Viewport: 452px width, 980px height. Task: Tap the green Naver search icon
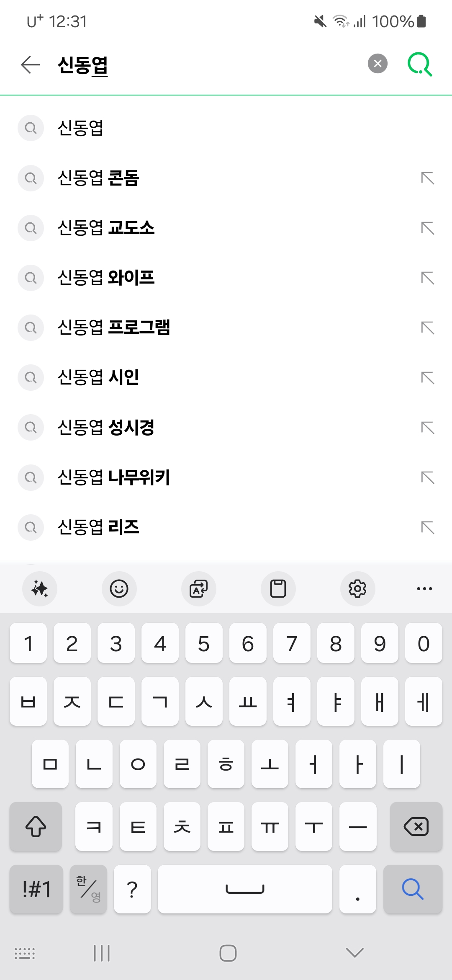[x=420, y=64]
